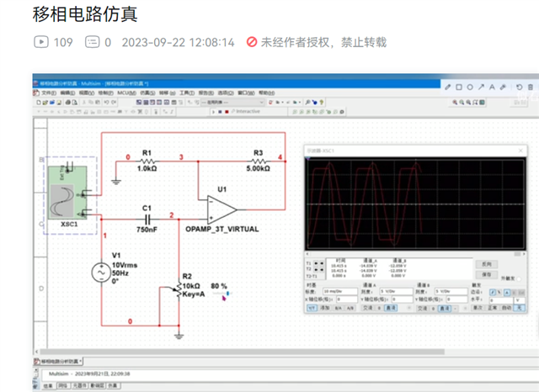
Task: Stop the simulation with the red button
Action: 227,112
